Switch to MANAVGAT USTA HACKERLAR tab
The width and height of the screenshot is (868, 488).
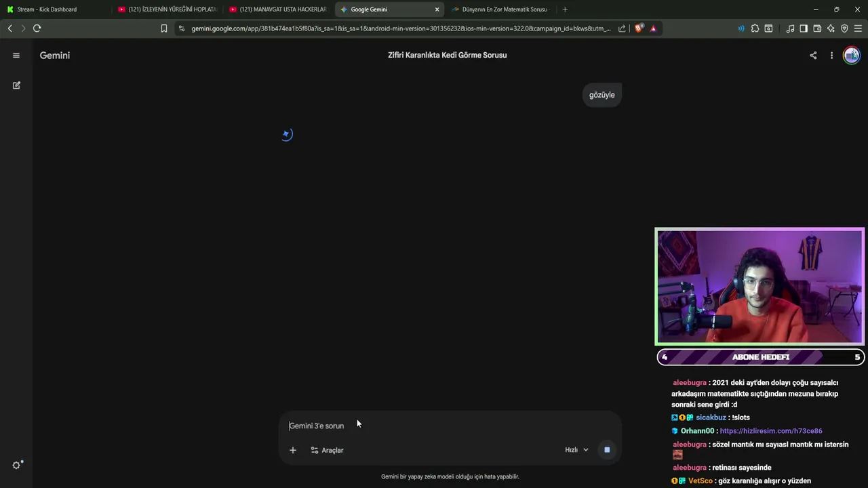click(278, 9)
